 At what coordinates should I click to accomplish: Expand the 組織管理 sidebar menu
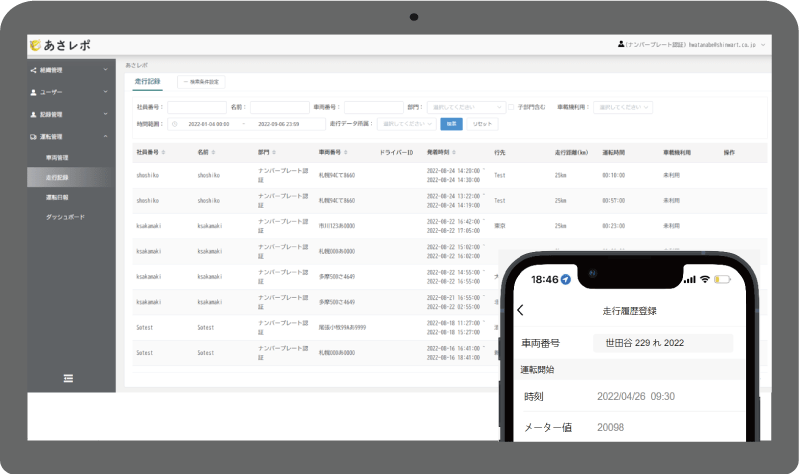point(106,70)
